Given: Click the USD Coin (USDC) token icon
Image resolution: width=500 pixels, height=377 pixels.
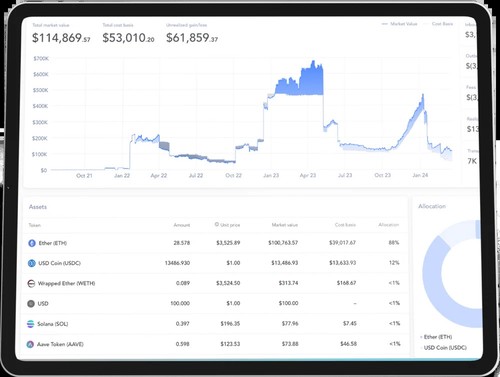Looking at the screenshot, I should point(31,263).
